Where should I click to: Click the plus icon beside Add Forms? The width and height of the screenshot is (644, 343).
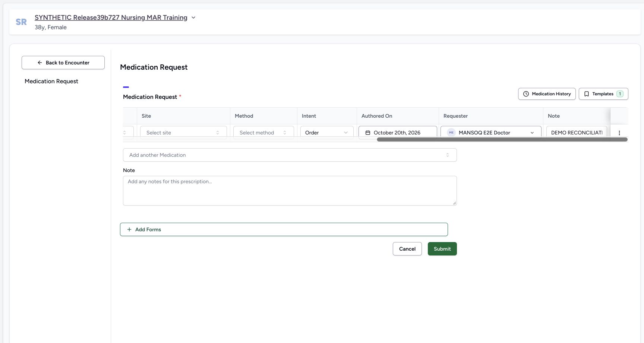tap(129, 229)
